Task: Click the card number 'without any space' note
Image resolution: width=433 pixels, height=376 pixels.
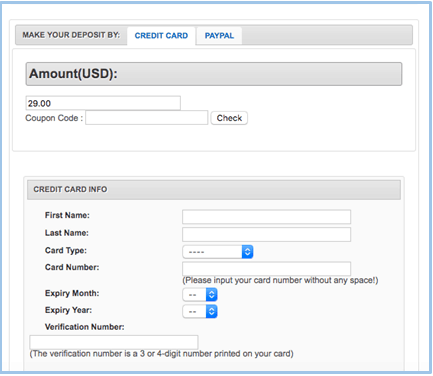Action: tap(280, 280)
